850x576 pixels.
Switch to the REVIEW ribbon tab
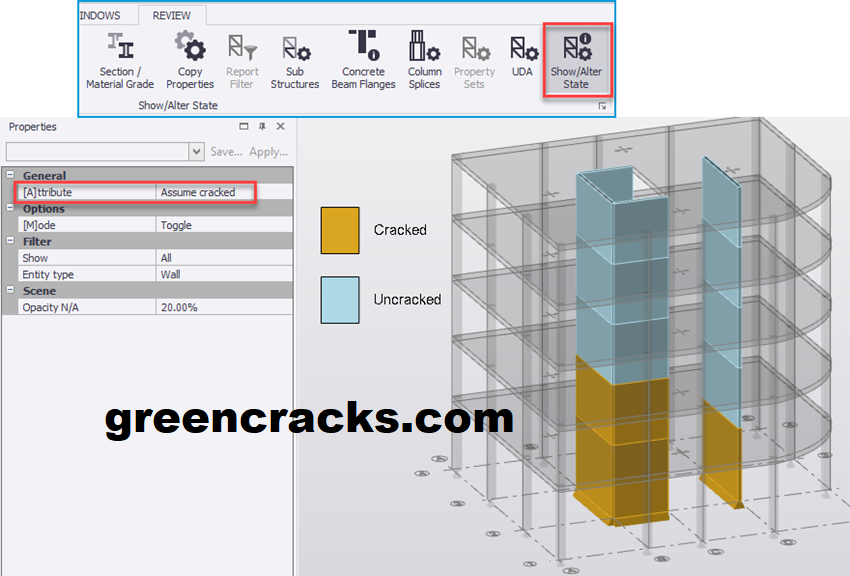tap(171, 16)
